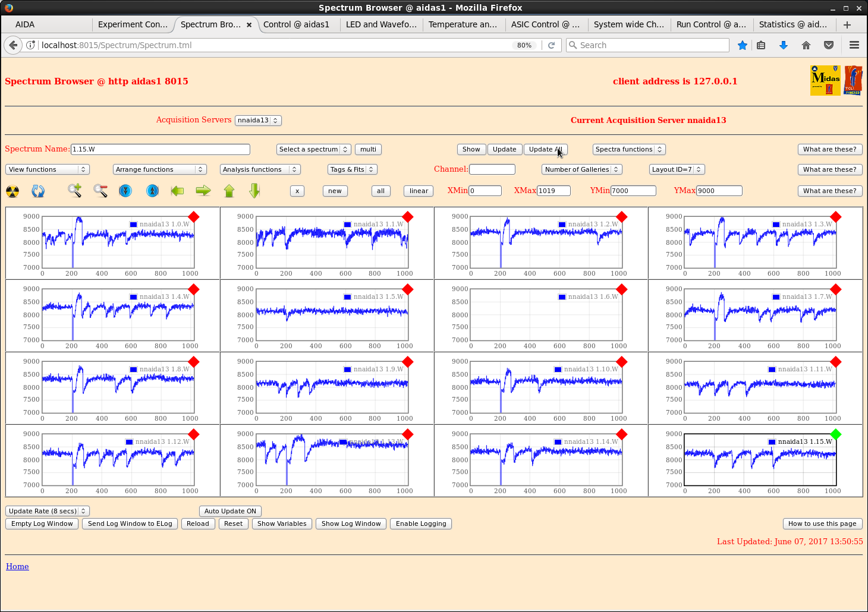Open the Number of Galleries dropdown
This screenshot has width=868, height=612.
coord(582,169)
